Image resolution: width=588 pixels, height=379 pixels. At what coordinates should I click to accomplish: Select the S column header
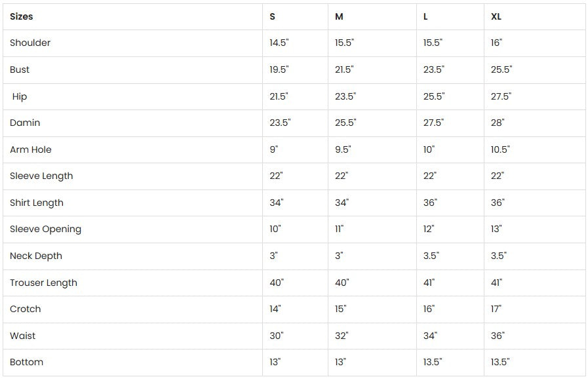pos(273,16)
